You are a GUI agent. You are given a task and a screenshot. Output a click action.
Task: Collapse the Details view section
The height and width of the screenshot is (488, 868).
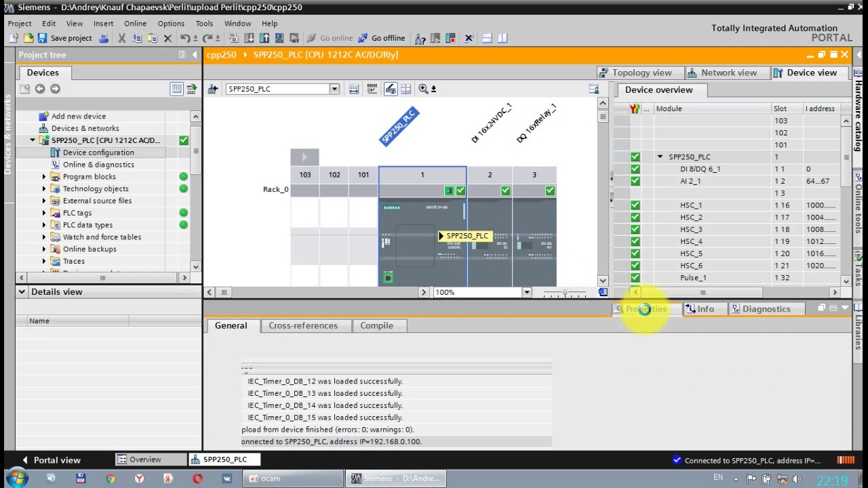pyautogui.click(x=22, y=291)
